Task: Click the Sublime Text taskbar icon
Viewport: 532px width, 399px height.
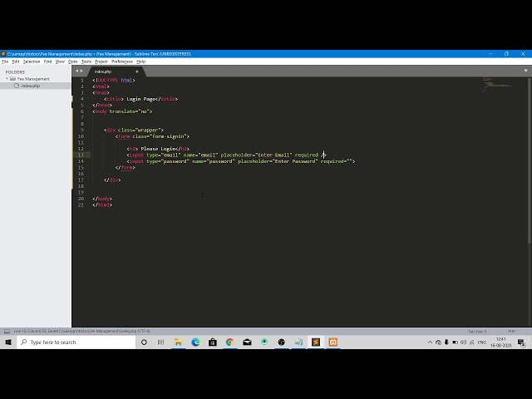Action: [316, 342]
